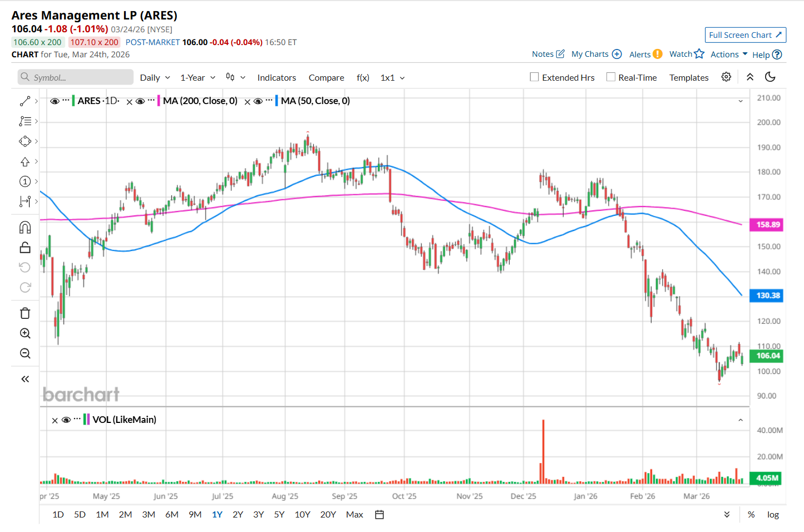
Task: Open ARES series options ellipsis
Action: pos(66,100)
